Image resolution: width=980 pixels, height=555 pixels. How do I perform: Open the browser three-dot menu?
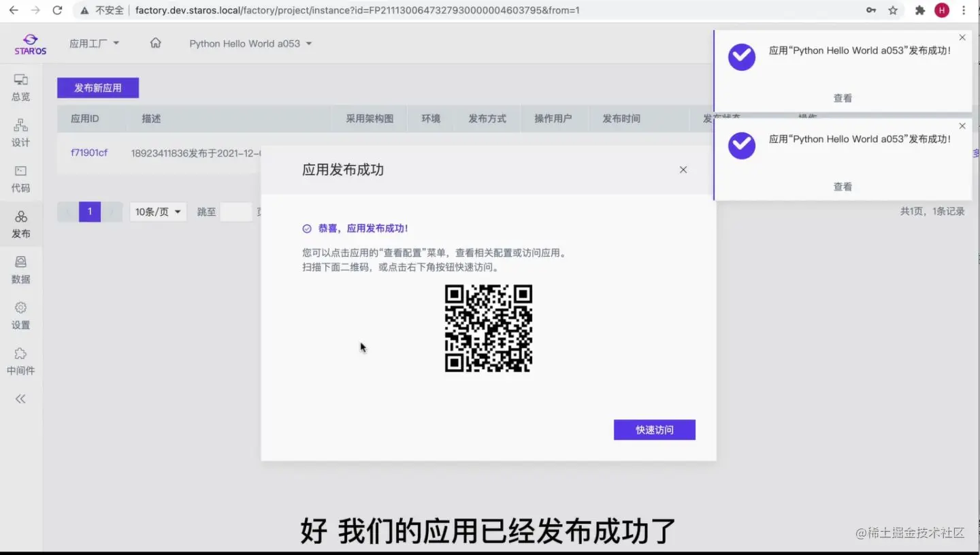point(964,10)
